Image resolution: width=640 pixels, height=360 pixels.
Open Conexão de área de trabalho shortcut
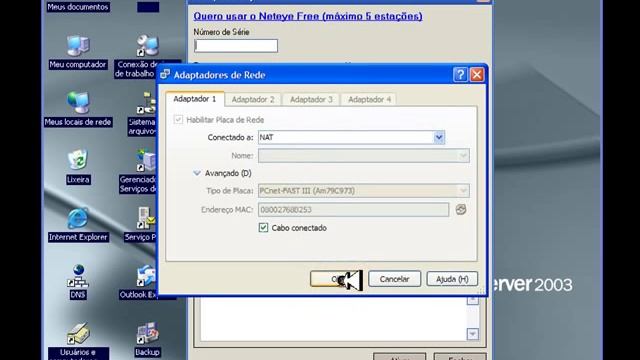coord(147,46)
